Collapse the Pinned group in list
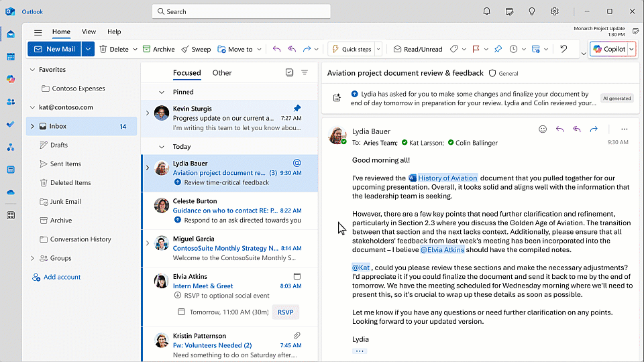The width and height of the screenshot is (644, 362). pos(162,93)
